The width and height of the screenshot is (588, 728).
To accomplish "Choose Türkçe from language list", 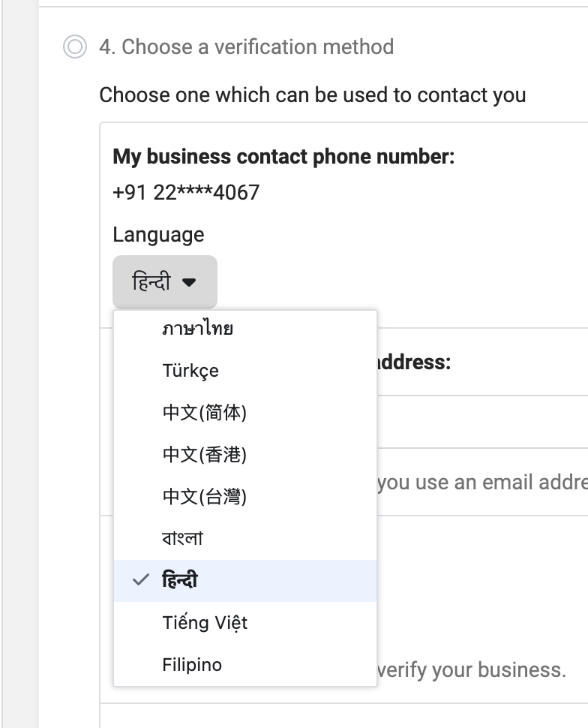I will tap(190, 371).
